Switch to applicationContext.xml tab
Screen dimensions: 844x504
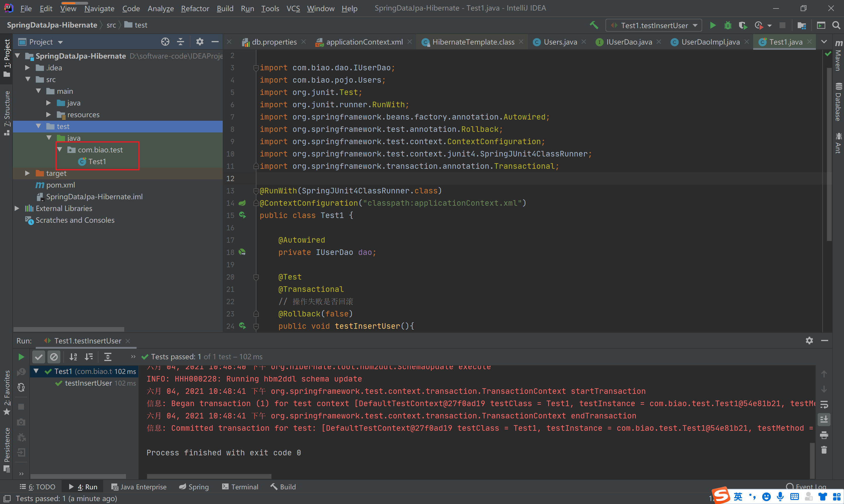pos(364,42)
